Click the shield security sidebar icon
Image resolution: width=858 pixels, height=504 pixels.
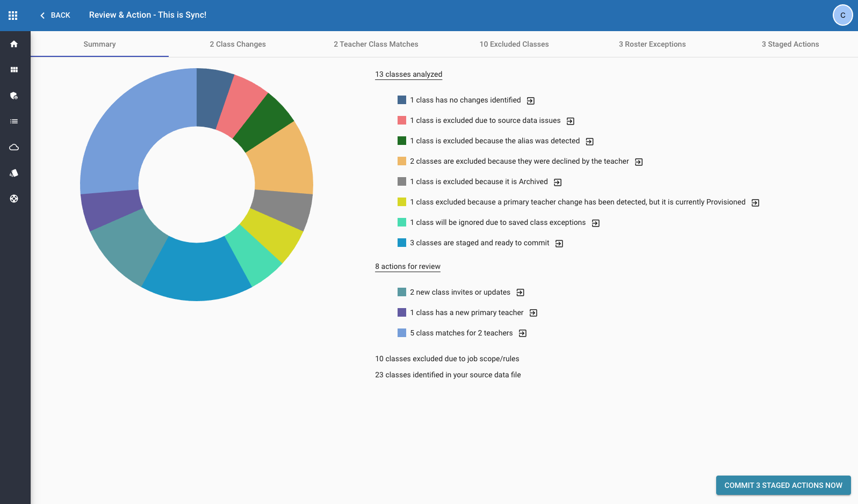coord(14,96)
